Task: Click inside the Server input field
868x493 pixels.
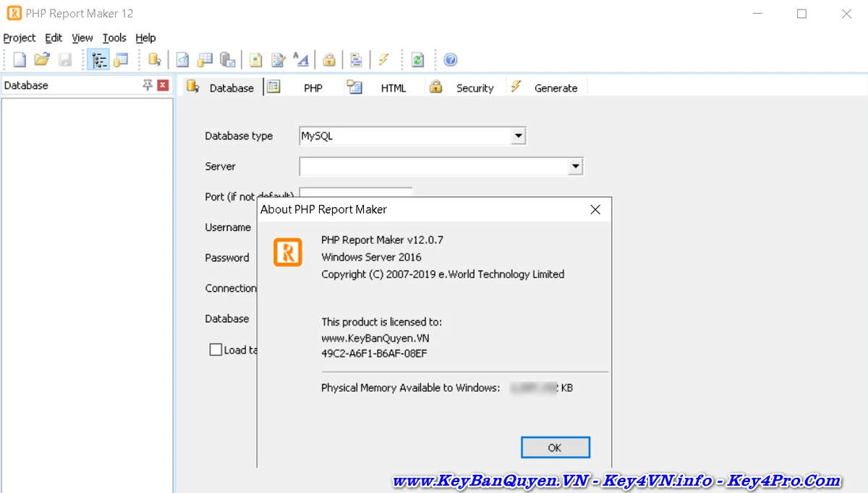Action: tap(434, 167)
